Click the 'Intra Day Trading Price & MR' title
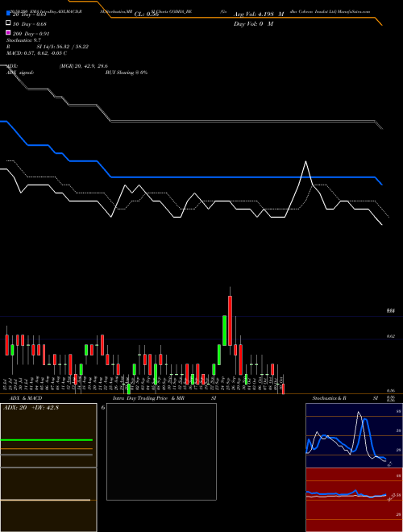 point(148,398)
